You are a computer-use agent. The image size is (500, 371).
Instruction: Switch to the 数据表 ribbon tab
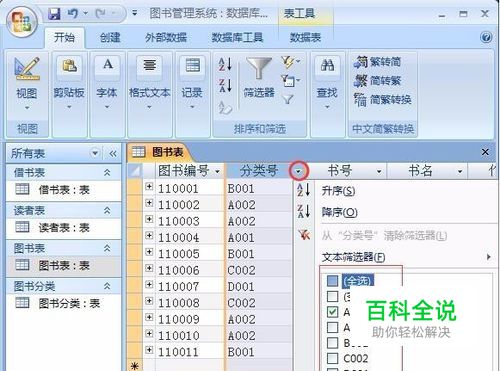click(x=305, y=37)
